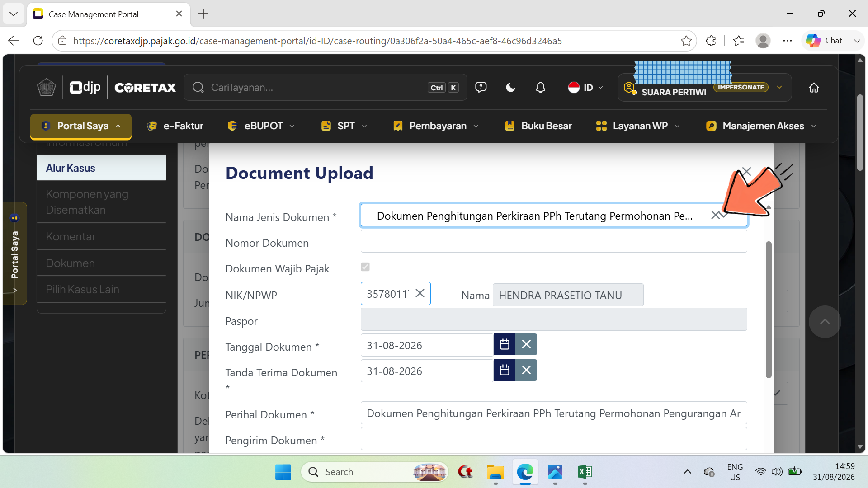Image resolution: width=868 pixels, height=488 pixels.
Task: Select the Alur Kasus sidebar item
Action: click(101, 168)
